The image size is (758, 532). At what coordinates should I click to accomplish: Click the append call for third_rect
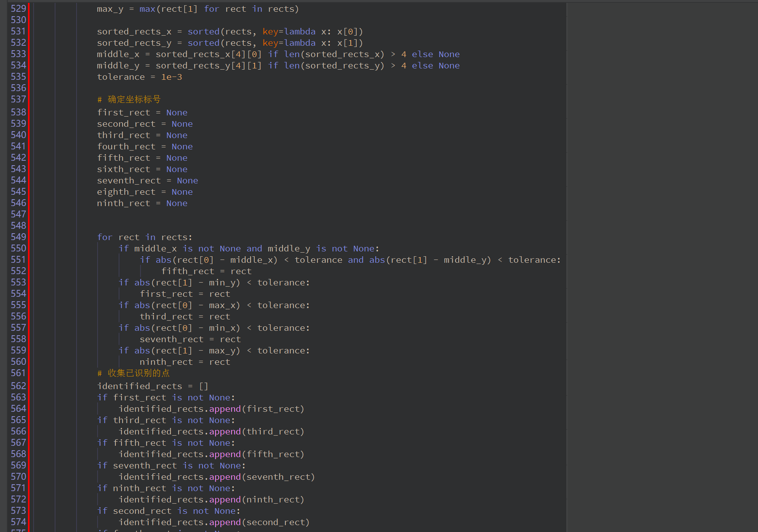click(225, 432)
